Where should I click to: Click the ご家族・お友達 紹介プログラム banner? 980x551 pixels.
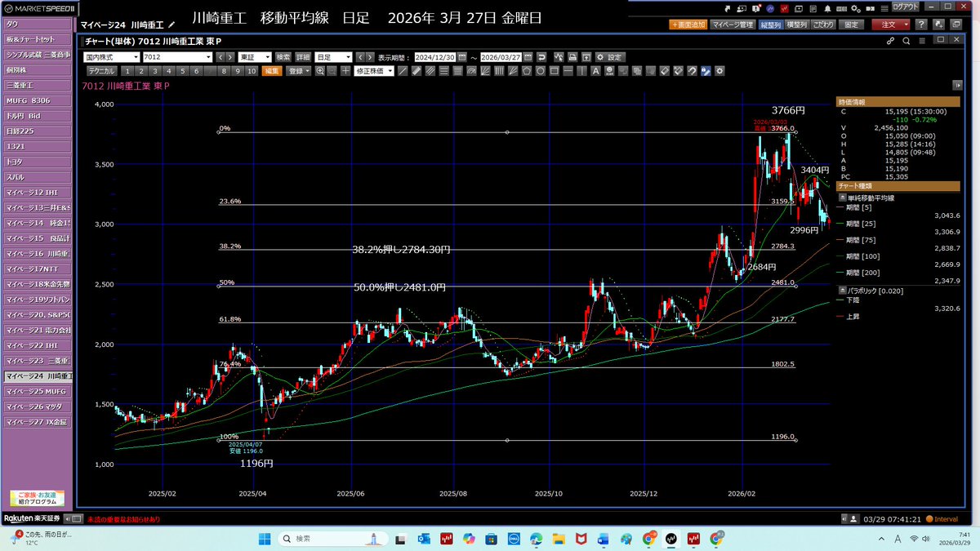(37, 497)
